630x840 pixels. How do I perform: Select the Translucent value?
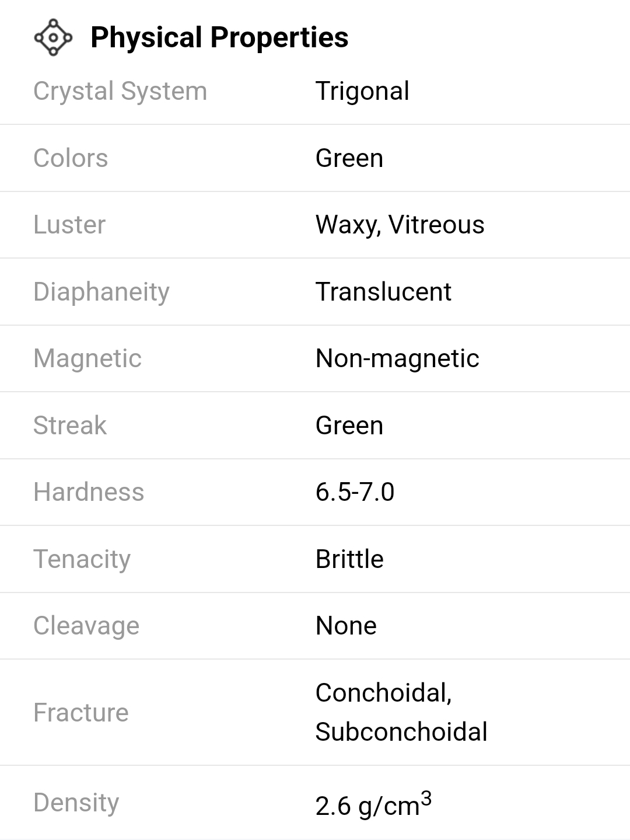[383, 292]
